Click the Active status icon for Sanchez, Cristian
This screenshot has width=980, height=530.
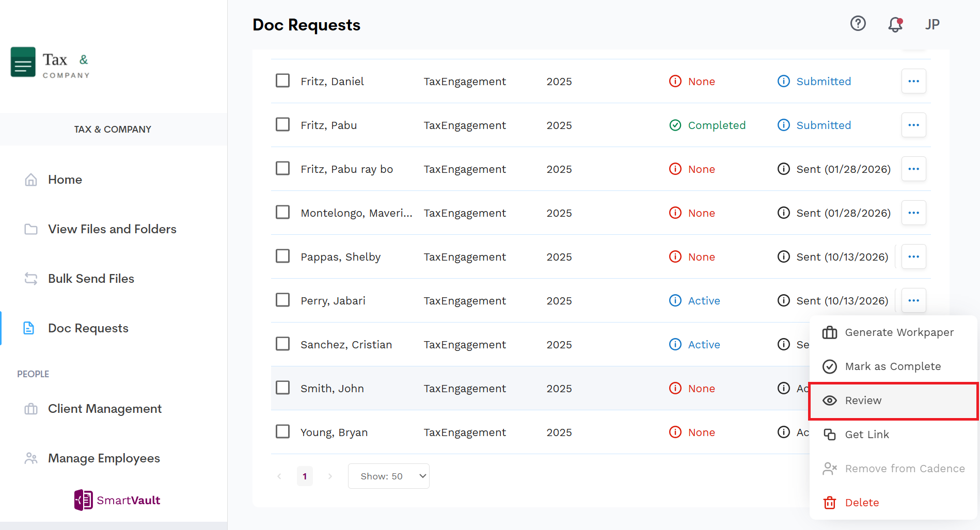[x=675, y=344]
